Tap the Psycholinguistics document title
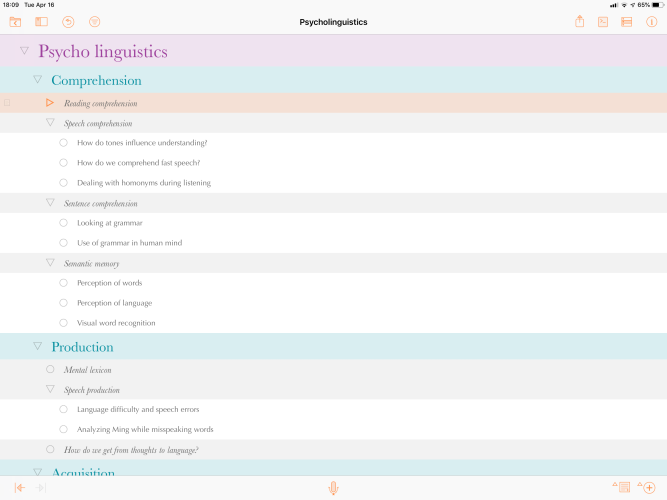The width and height of the screenshot is (667, 500). pos(334,22)
